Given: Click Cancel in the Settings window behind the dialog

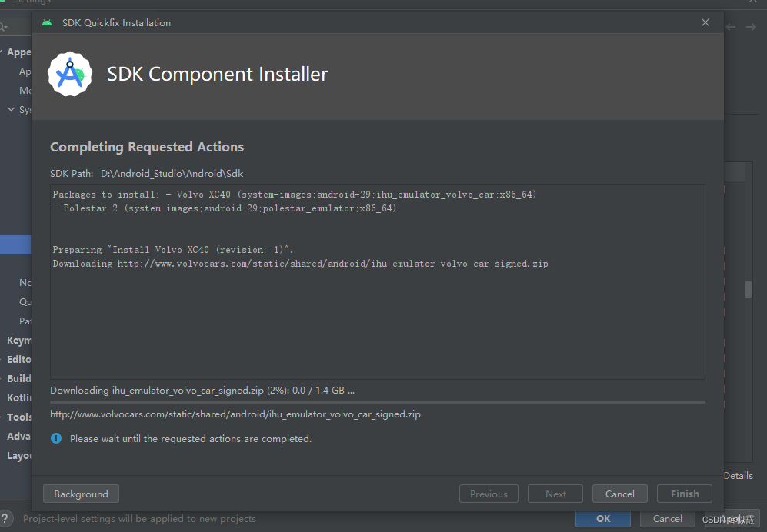Looking at the screenshot, I should click(667, 519).
